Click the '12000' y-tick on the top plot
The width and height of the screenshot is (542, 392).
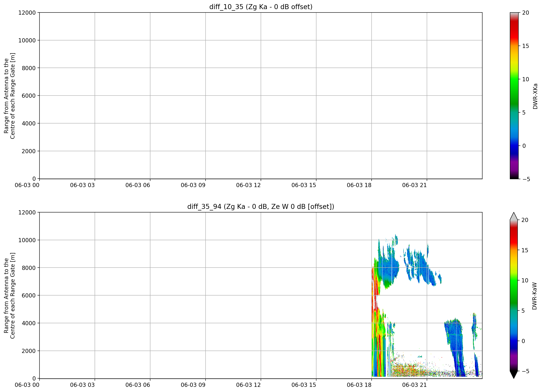click(x=27, y=13)
